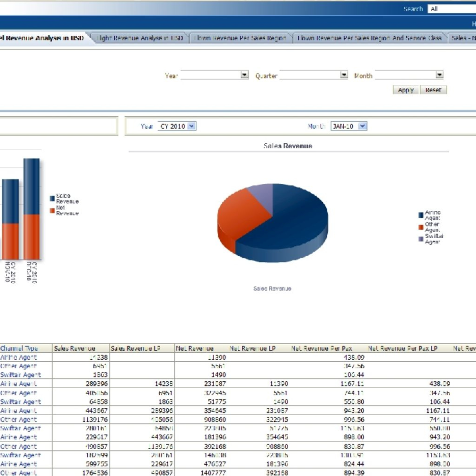Click the Reset button

(x=434, y=90)
